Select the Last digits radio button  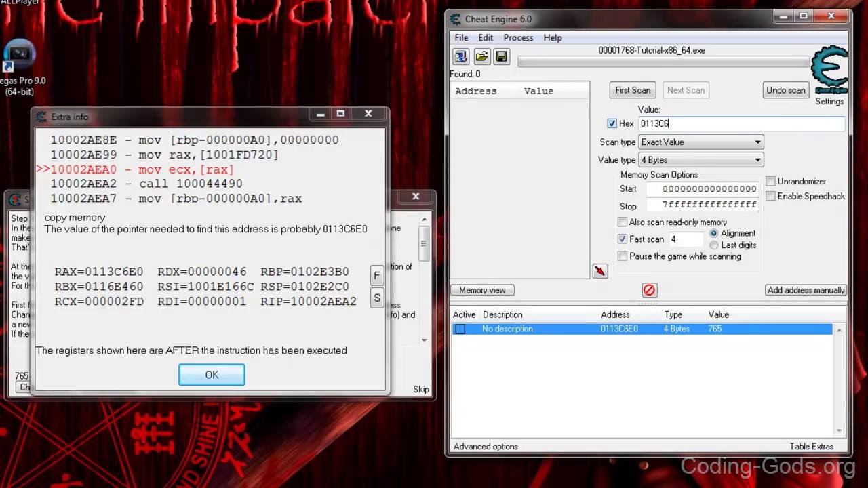click(x=713, y=245)
